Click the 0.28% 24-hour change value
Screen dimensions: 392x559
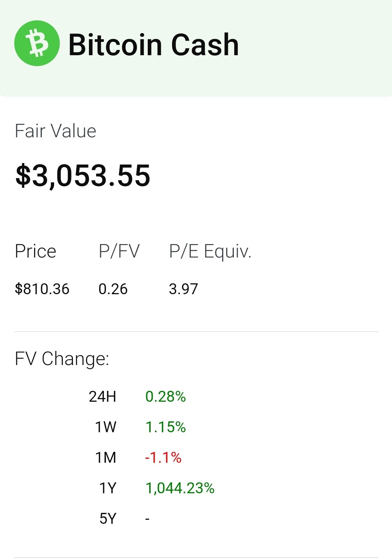[x=166, y=397]
